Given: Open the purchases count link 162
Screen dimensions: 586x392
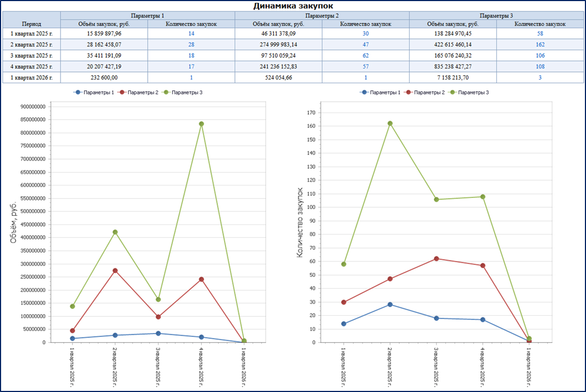Looking at the screenshot, I should (x=540, y=44).
